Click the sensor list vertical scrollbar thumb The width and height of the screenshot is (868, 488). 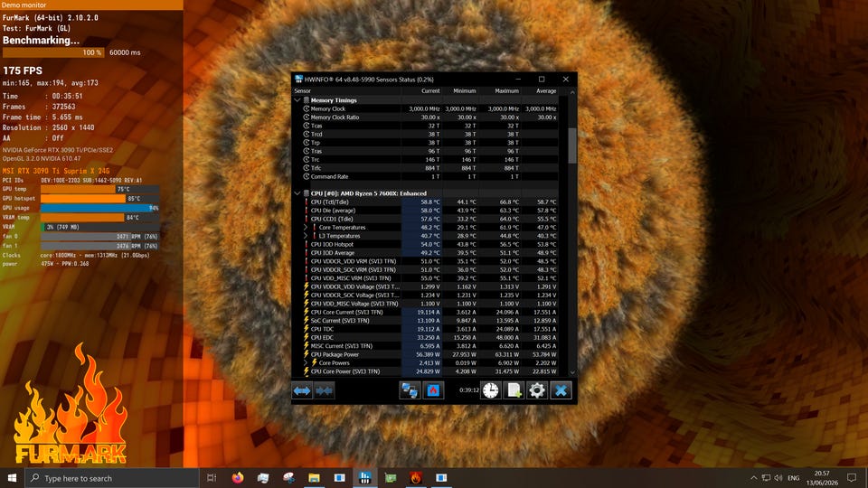572,145
